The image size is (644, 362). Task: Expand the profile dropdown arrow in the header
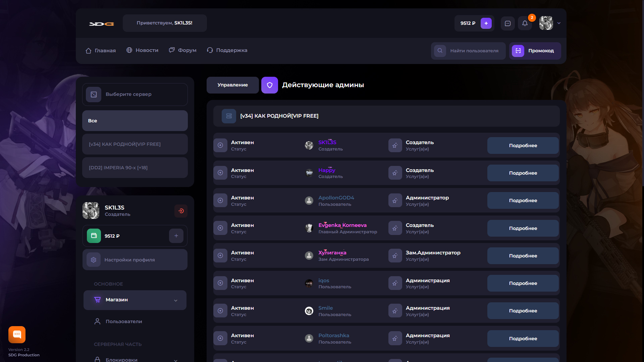pyautogui.click(x=559, y=23)
